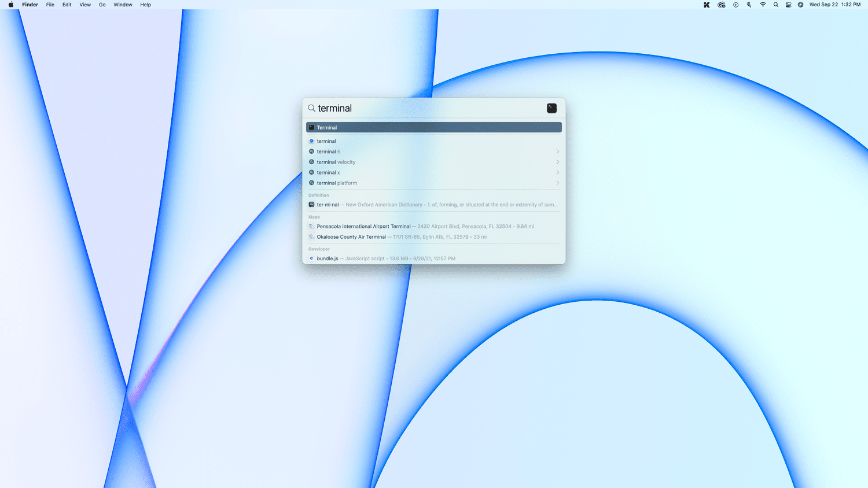Select the Safari 'terminal' web suggestion

click(326, 141)
